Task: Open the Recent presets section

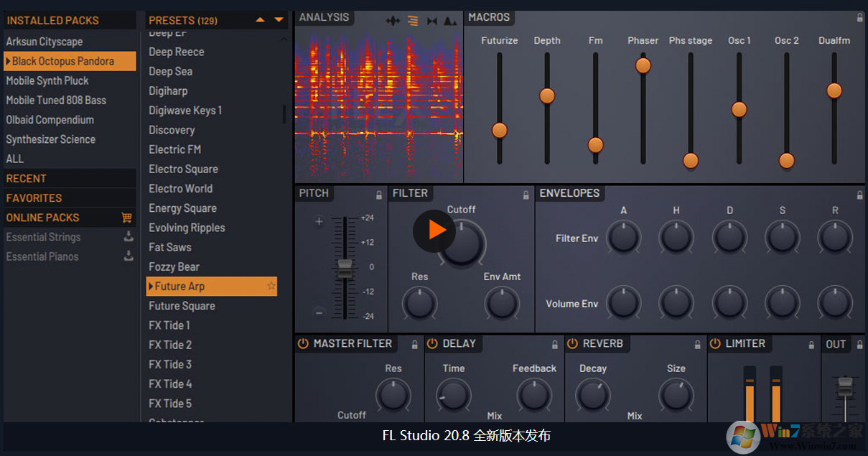Action: coord(27,179)
